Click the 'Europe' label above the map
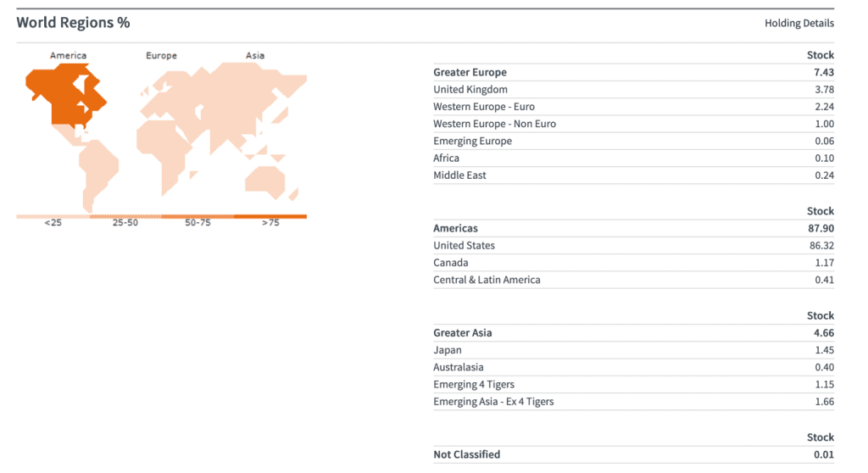 point(161,56)
